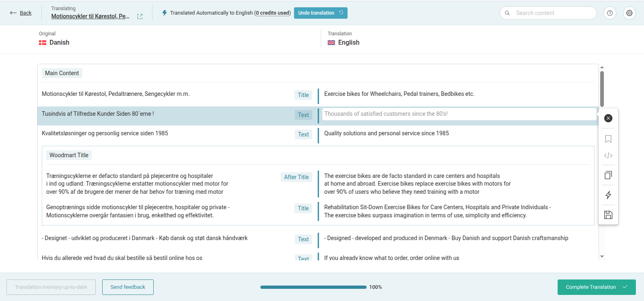Click the original 'Designet - udviklet og produceret' text
The image size is (644, 301).
tap(144, 238)
